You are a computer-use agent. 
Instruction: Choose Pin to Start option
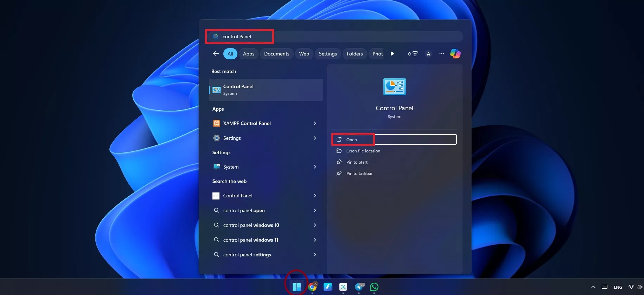(394, 162)
